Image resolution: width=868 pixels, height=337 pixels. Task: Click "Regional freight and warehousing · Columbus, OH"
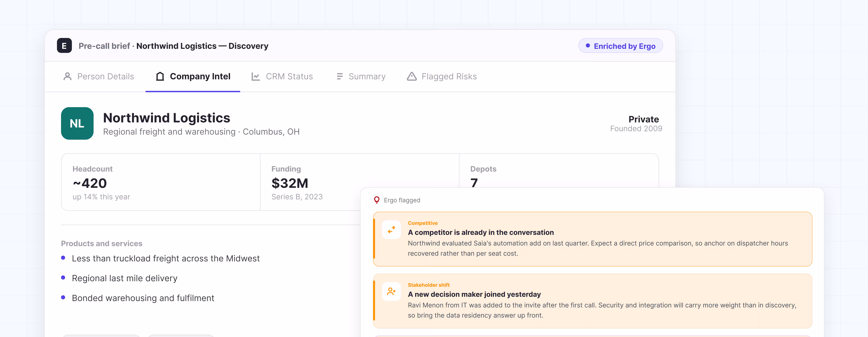pyautogui.click(x=201, y=132)
